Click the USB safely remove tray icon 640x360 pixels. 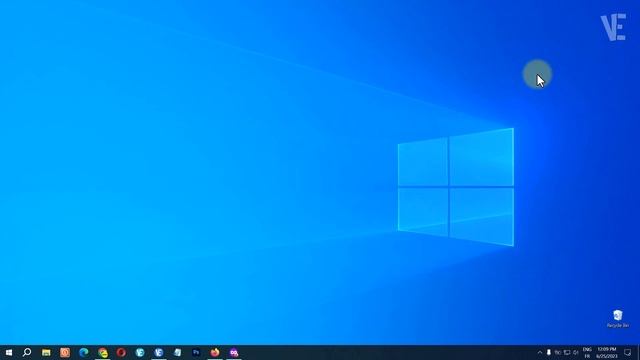click(x=549, y=352)
